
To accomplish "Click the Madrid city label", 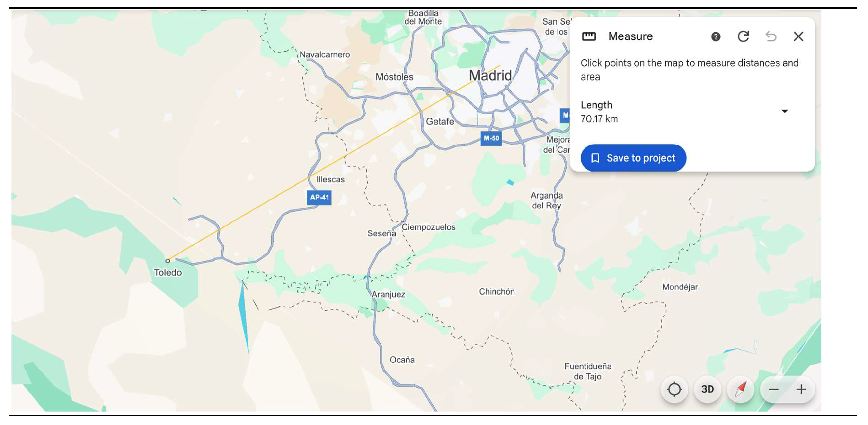I will [490, 75].
